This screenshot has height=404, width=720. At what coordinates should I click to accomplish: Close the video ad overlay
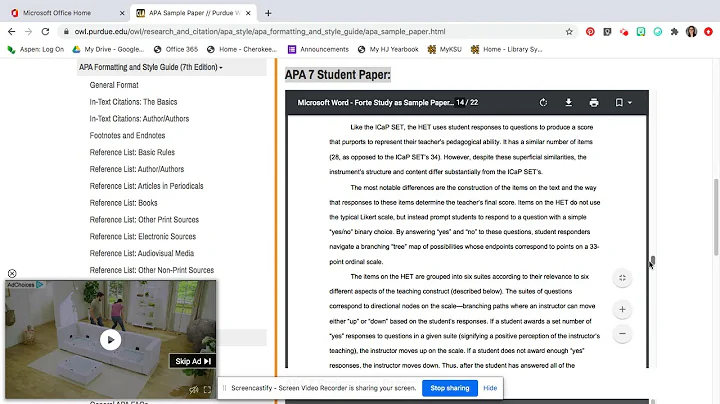click(x=12, y=274)
